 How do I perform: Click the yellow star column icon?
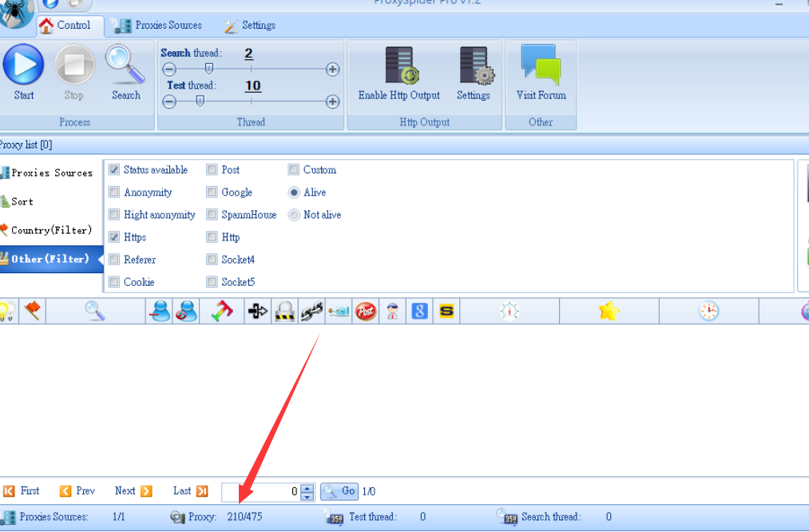[609, 312]
